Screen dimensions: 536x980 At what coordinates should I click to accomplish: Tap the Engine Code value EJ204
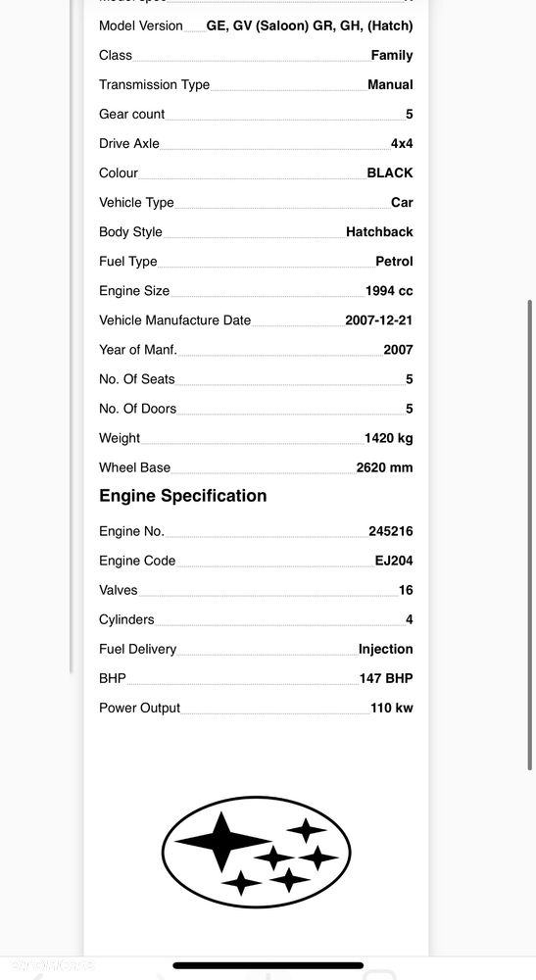tap(394, 561)
